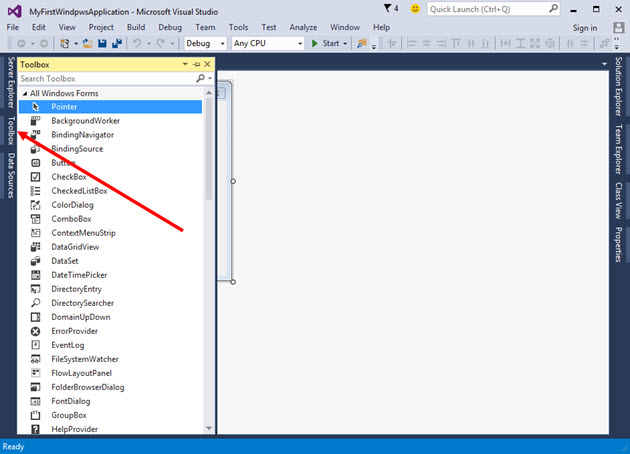The image size is (630, 454).
Task: Select the DirectorySearcher magnifier icon
Action: (35, 303)
